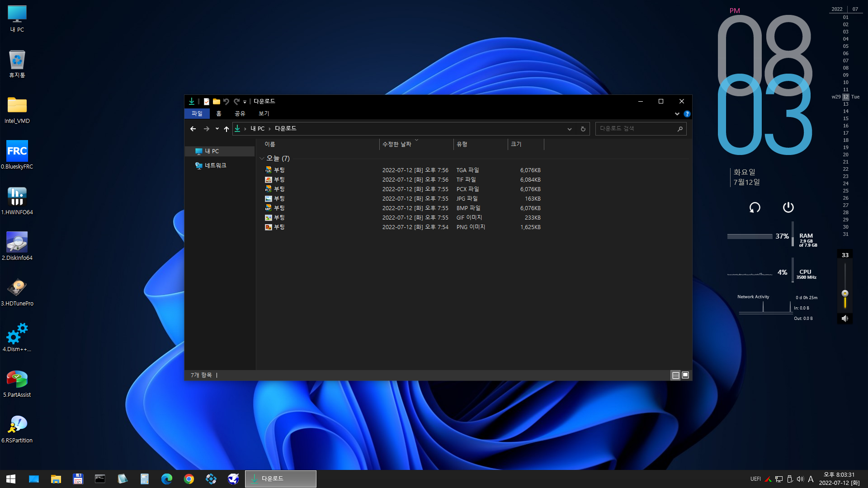Open Explorer help question mark
The width and height of the screenshot is (868, 488).
[x=687, y=114]
